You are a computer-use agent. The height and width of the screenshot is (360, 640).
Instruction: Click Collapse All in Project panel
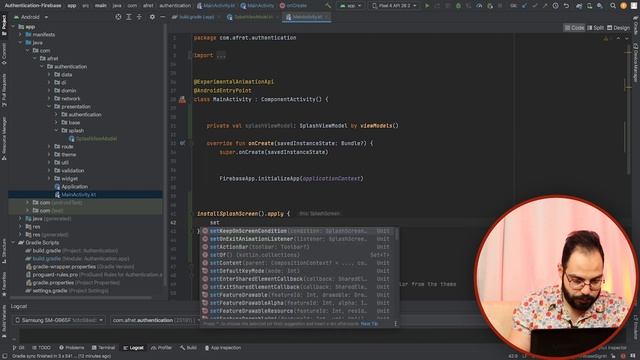point(139,17)
